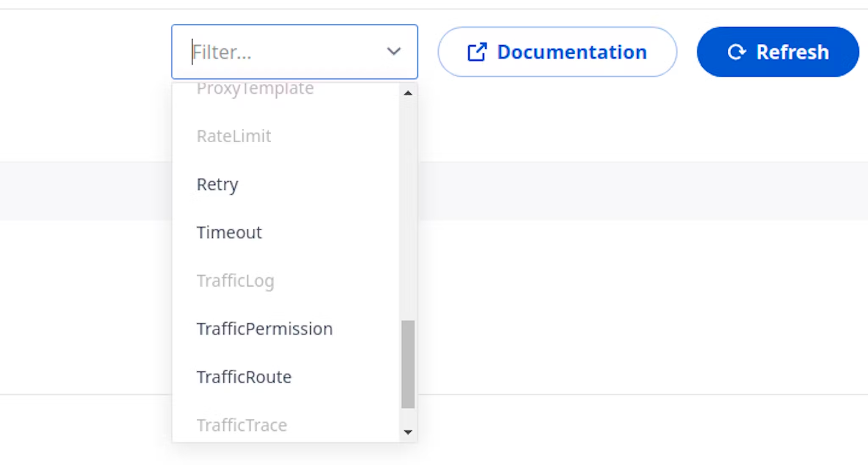Screen dimensions: 868x465
Task: Select the RateLimit option
Action: pos(234,136)
